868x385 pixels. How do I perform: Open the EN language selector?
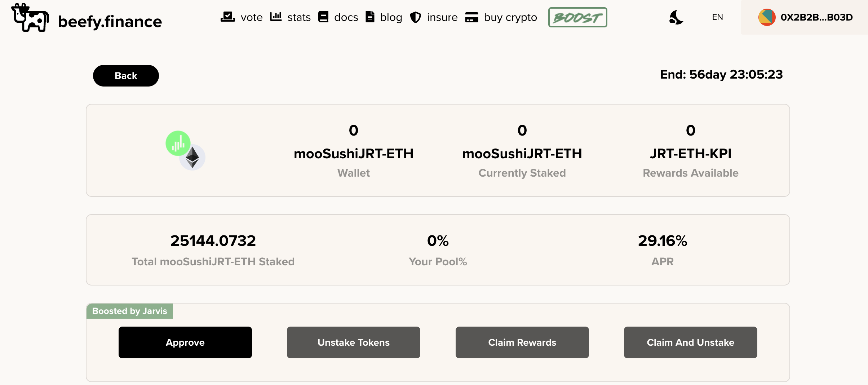click(717, 17)
